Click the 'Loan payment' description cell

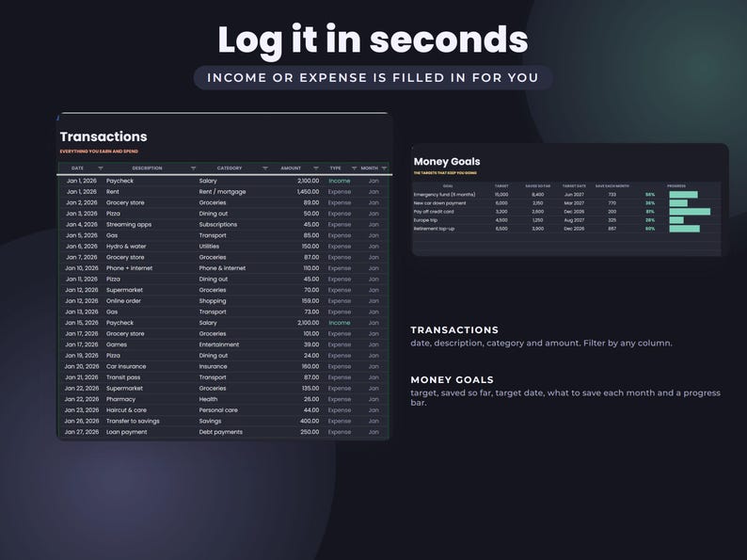point(127,432)
